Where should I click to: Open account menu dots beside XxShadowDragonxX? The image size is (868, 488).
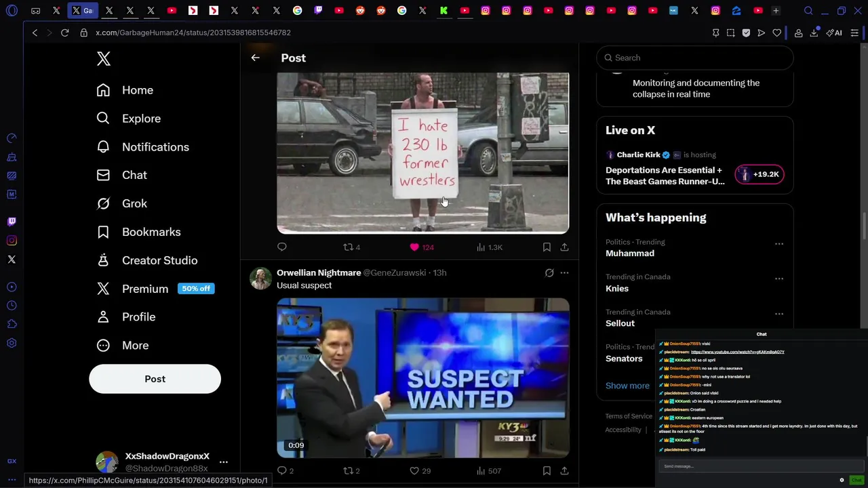224,462
